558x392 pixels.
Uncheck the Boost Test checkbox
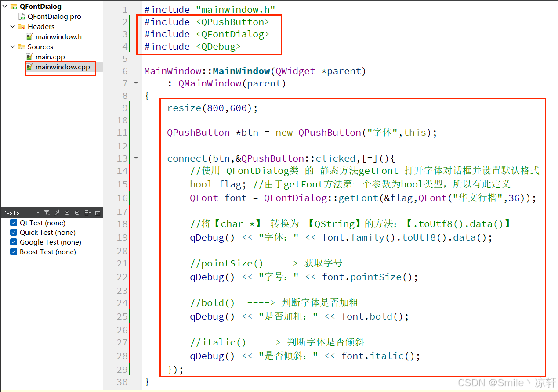point(14,252)
